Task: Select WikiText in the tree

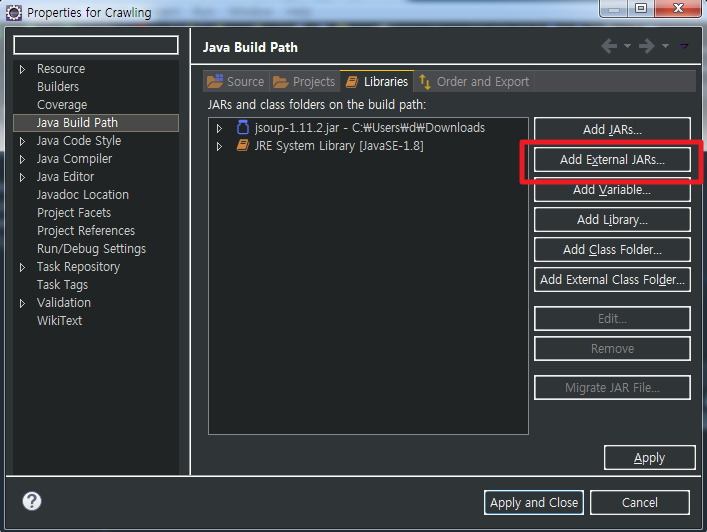Action: [60, 321]
